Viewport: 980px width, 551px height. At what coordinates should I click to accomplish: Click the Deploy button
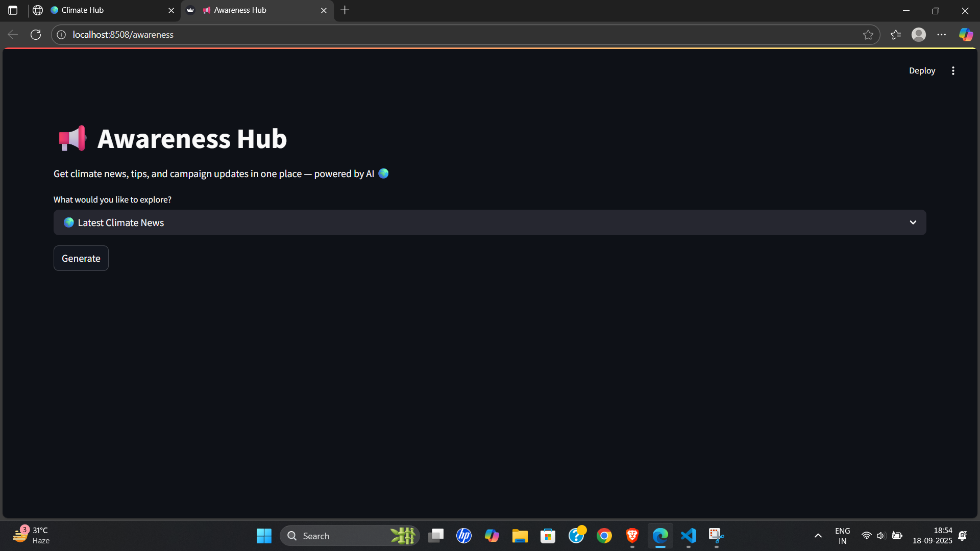tap(922, 71)
